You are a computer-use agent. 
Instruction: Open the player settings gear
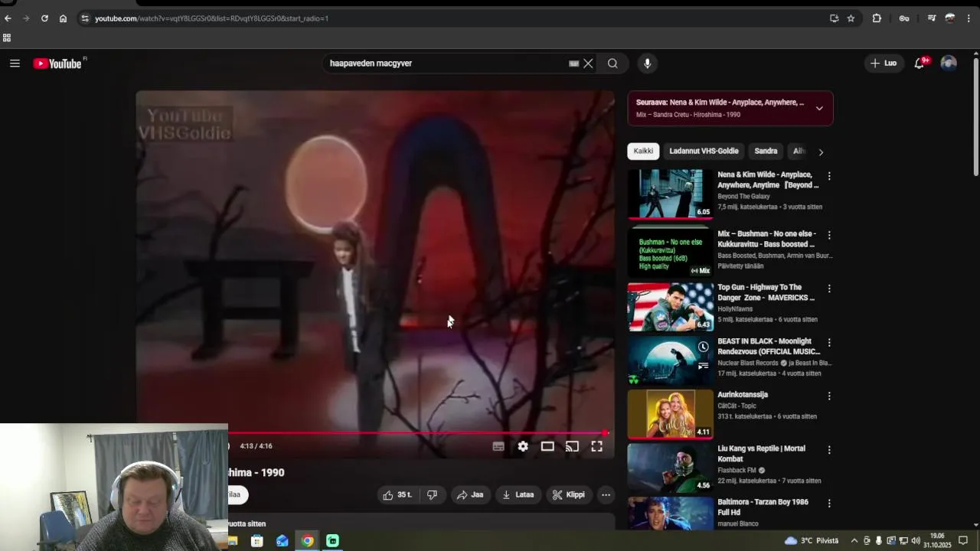pos(523,446)
